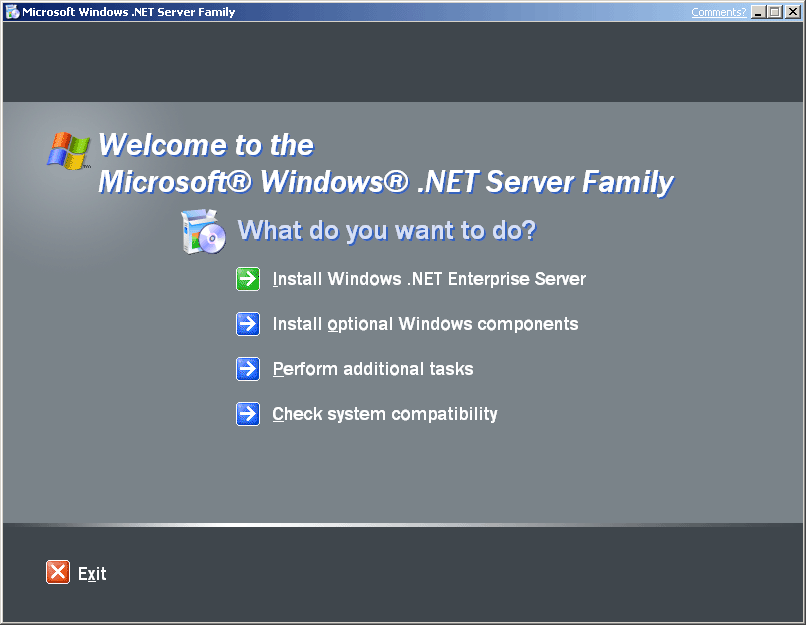Choose Install optional Windows components
Image resolution: width=806 pixels, height=625 pixels.
[x=425, y=324]
